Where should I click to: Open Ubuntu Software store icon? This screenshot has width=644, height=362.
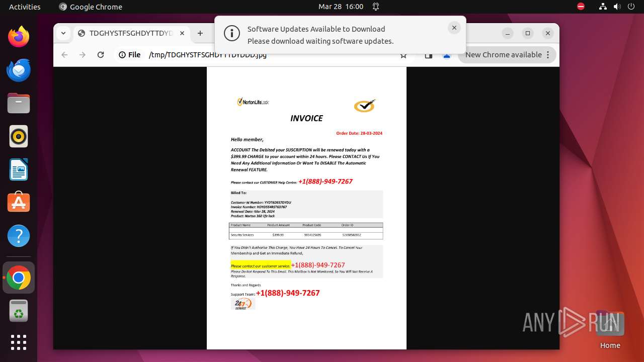click(x=19, y=203)
